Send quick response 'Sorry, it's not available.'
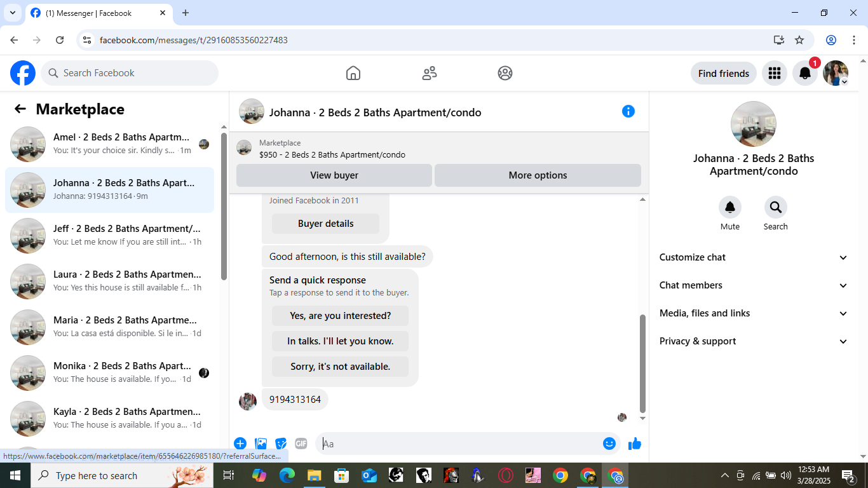The width and height of the screenshot is (868, 488). coord(340,367)
